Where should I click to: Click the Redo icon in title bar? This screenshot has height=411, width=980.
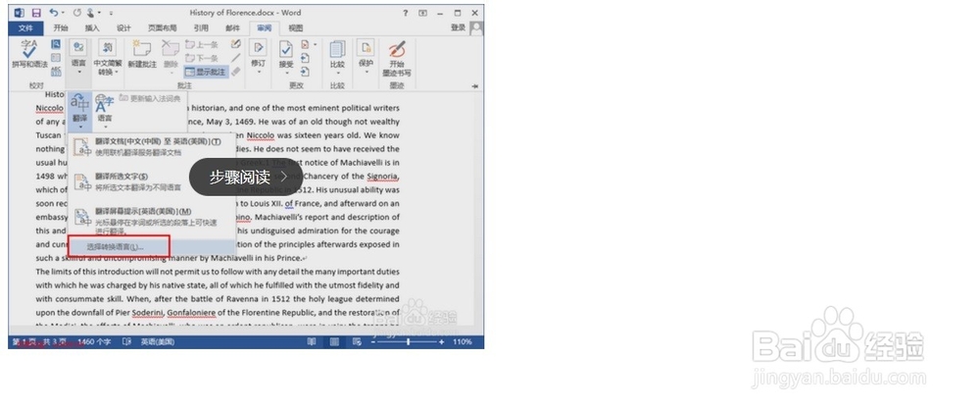(76, 13)
